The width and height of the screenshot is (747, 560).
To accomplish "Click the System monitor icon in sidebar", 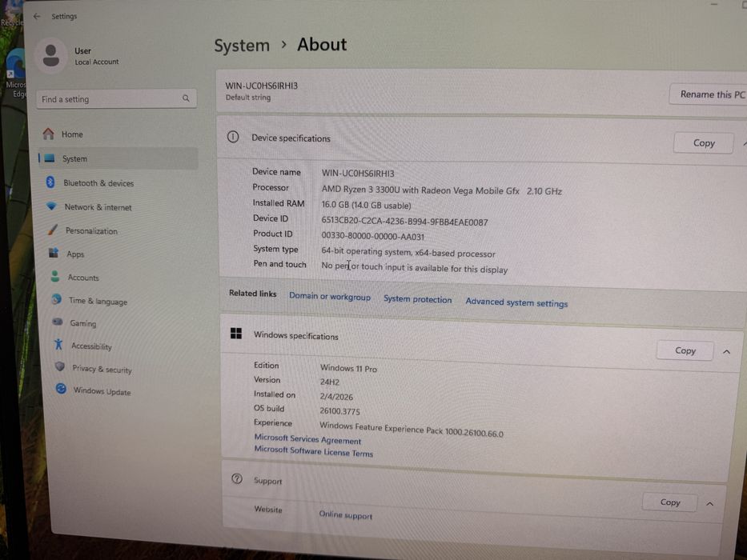I will [50, 158].
